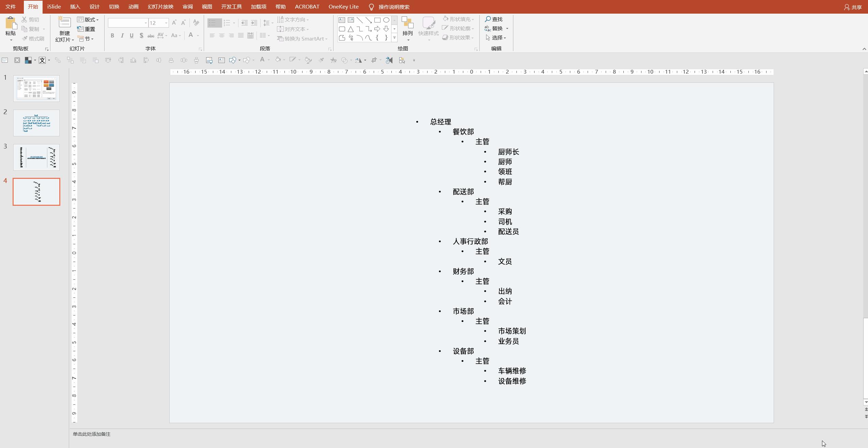Toggle the bulleted list button
The width and height of the screenshot is (868, 448).
tap(212, 23)
